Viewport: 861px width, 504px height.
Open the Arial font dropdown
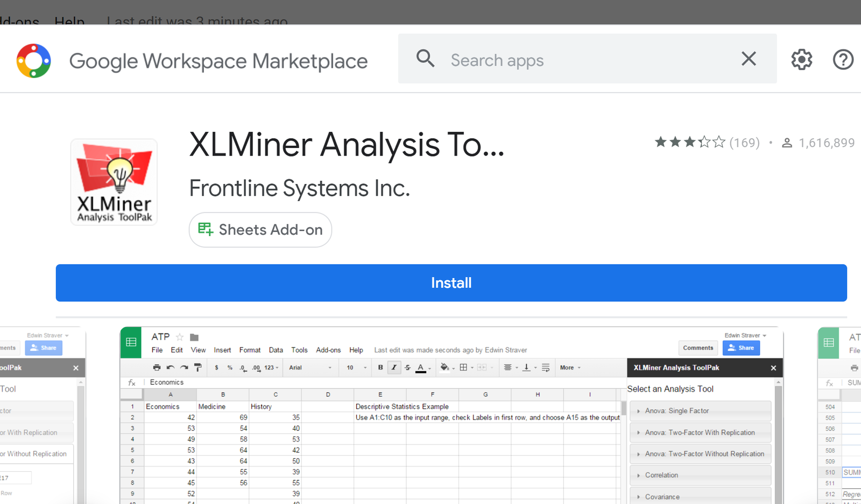[x=310, y=368]
